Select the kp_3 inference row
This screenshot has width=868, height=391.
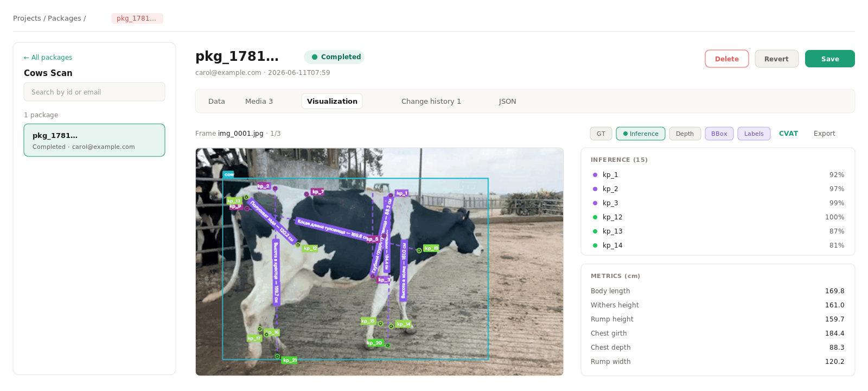718,203
